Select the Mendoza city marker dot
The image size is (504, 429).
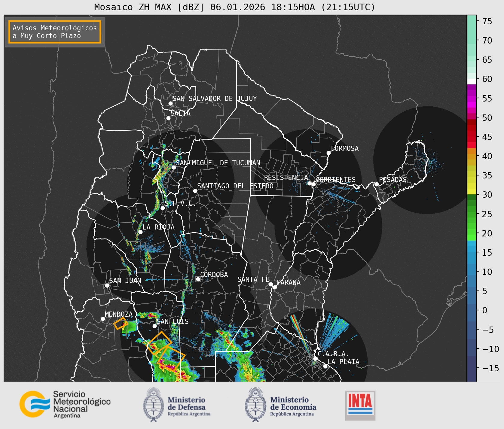click(x=103, y=319)
